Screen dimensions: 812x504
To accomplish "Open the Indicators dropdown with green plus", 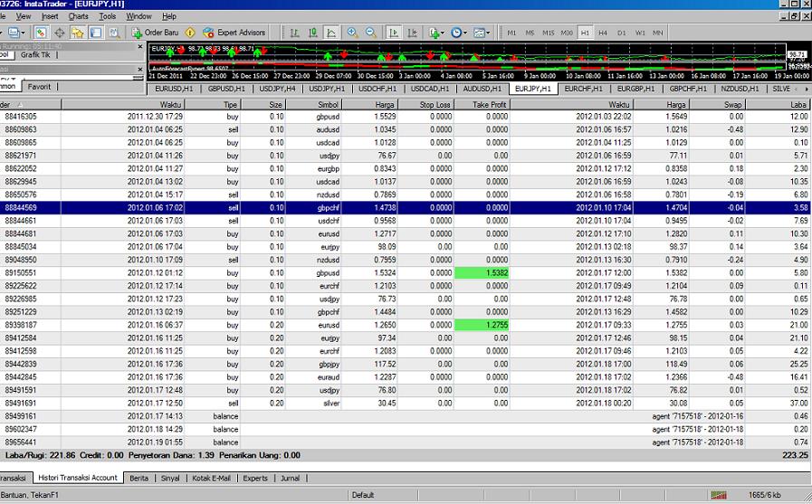I will (x=437, y=33).
